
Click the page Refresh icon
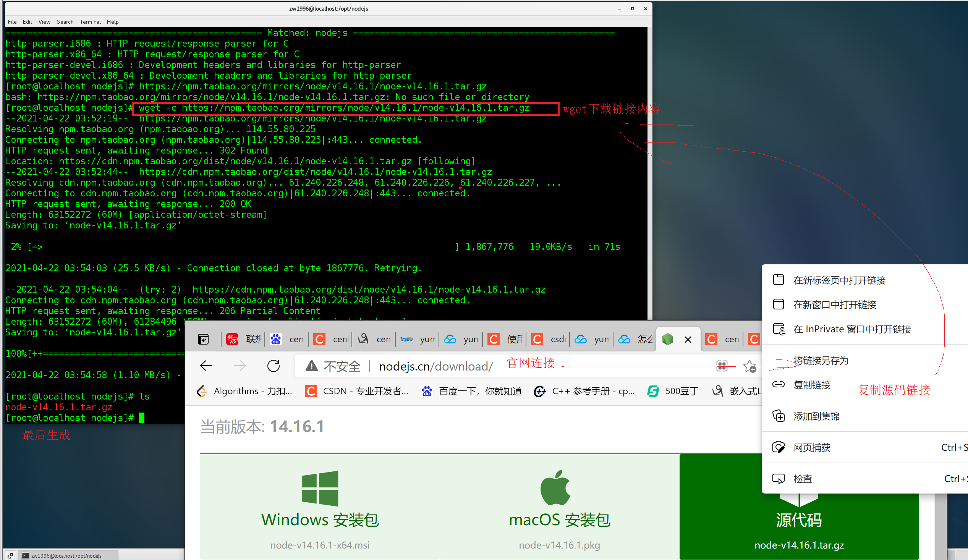tap(273, 366)
